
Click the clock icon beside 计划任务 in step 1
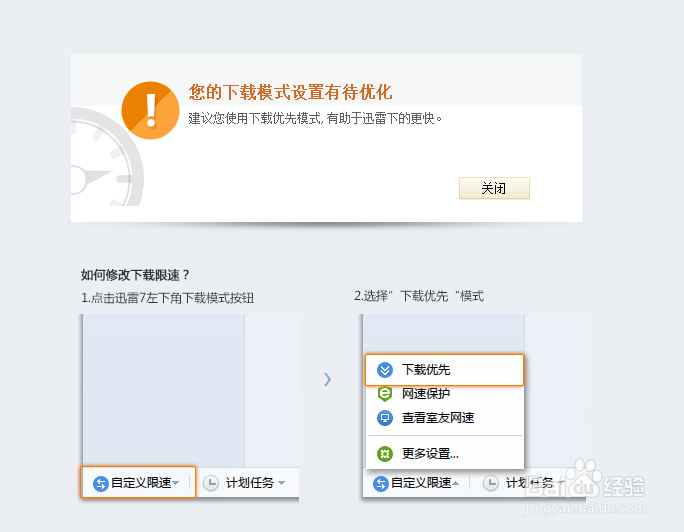coord(211,483)
